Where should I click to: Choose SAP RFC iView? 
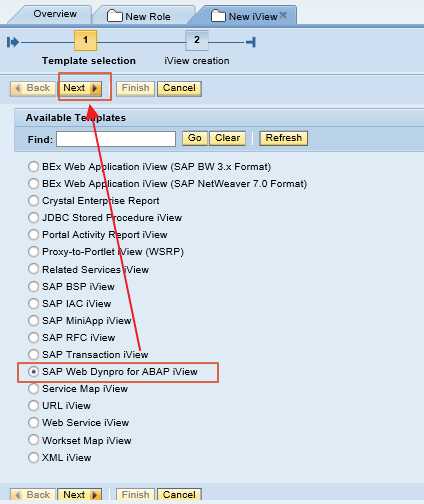coord(33,337)
